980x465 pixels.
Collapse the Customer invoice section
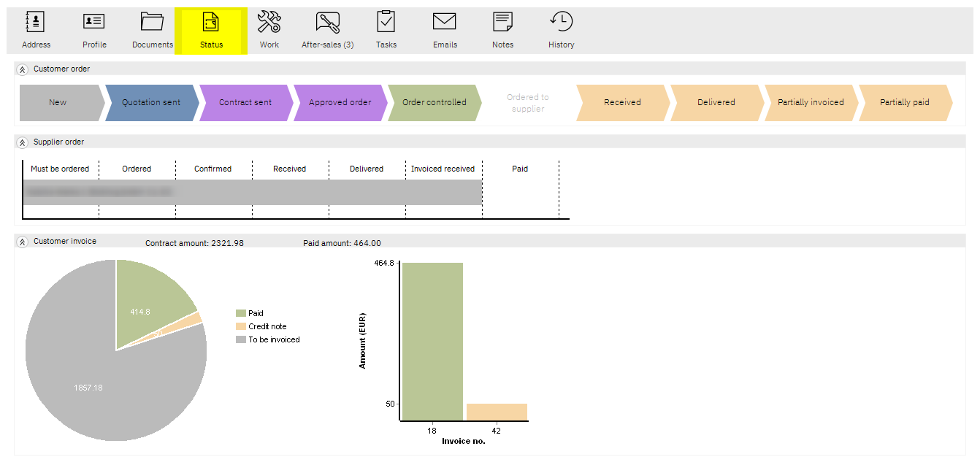click(x=22, y=242)
